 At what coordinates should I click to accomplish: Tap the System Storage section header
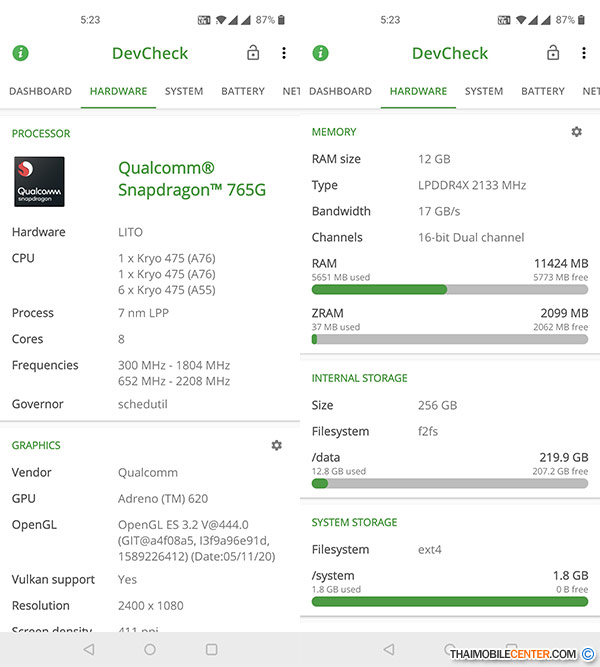click(354, 522)
